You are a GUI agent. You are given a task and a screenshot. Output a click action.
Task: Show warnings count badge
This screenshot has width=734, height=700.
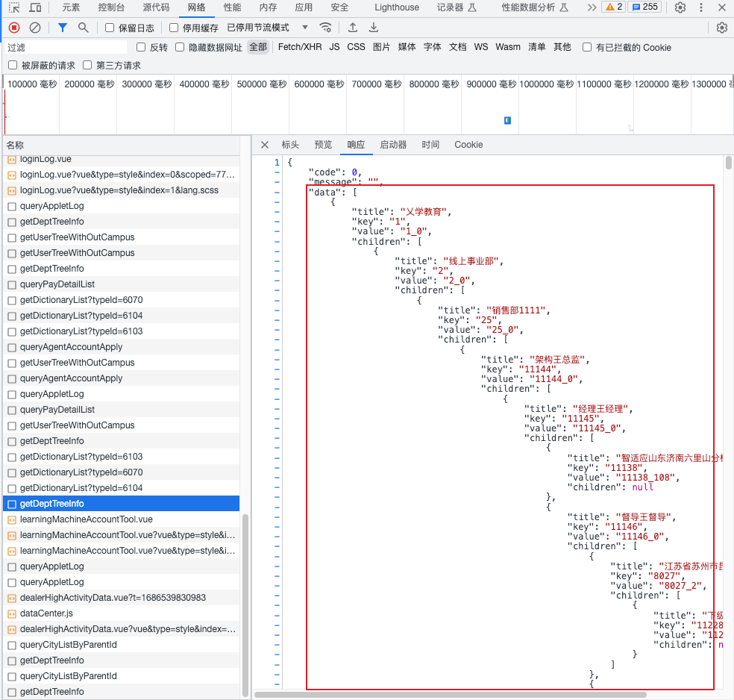point(614,7)
